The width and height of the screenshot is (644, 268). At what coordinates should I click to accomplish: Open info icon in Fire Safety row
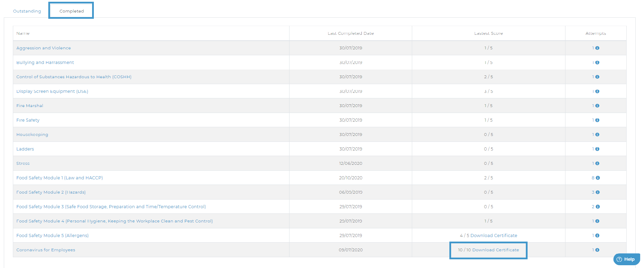click(597, 120)
